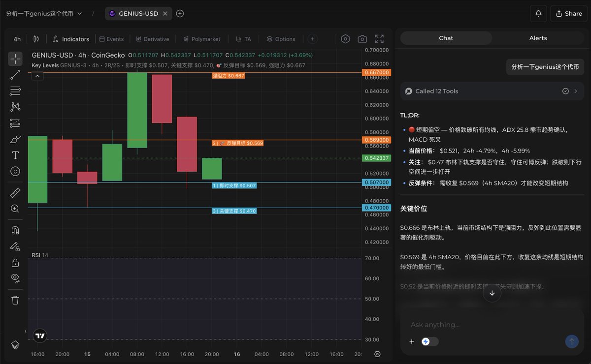Screen dimensions: 591x364
Task: Enter fullscreen chart mode
Action: click(x=379, y=39)
